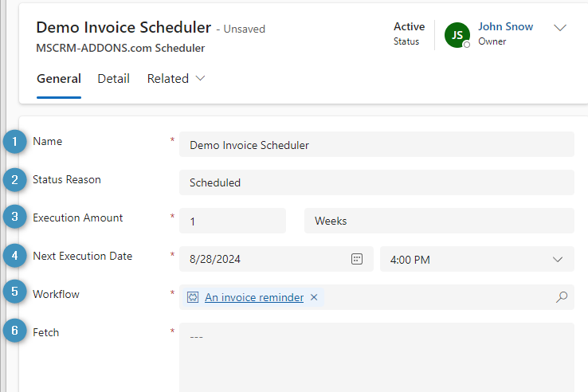Click the 'Execution Amount' field label
Viewport: 588px width, 392px height.
pyautogui.click(x=77, y=218)
